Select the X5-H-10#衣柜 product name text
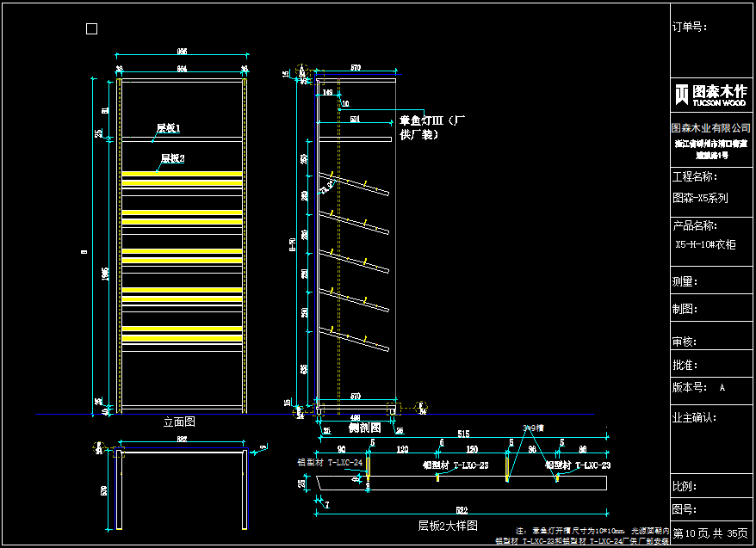 [x=705, y=245]
